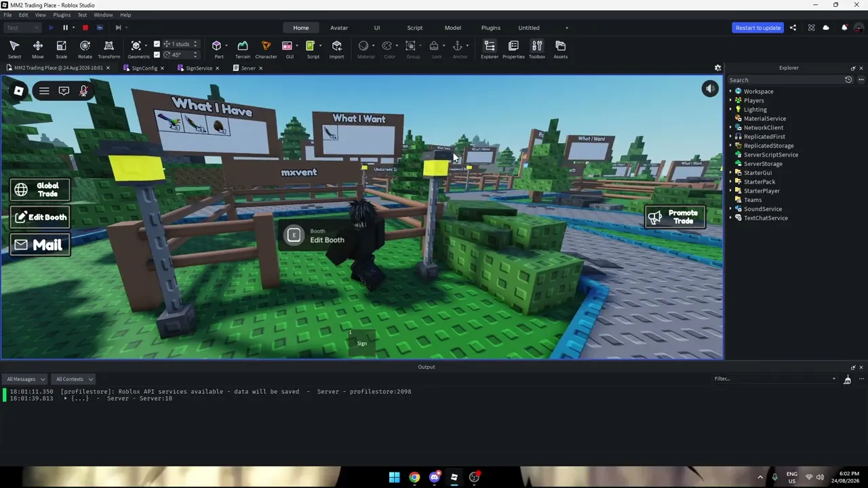Screen dimensions: 868x488
Task: Close the Server script tab
Action: coord(261,68)
